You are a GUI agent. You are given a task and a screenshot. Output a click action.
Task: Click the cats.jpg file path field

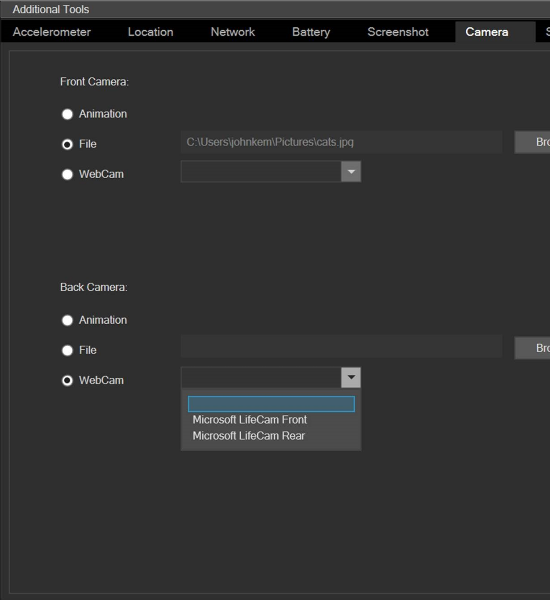pyautogui.click(x=341, y=142)
